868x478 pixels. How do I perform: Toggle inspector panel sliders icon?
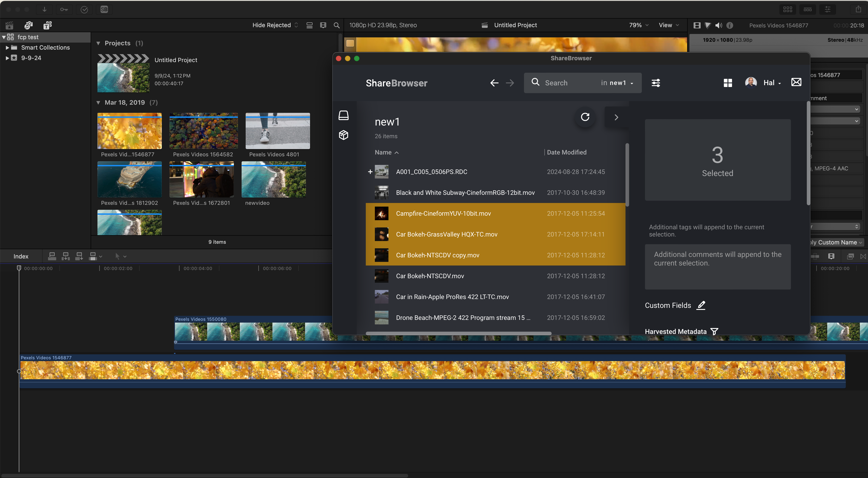pos(828,10)
